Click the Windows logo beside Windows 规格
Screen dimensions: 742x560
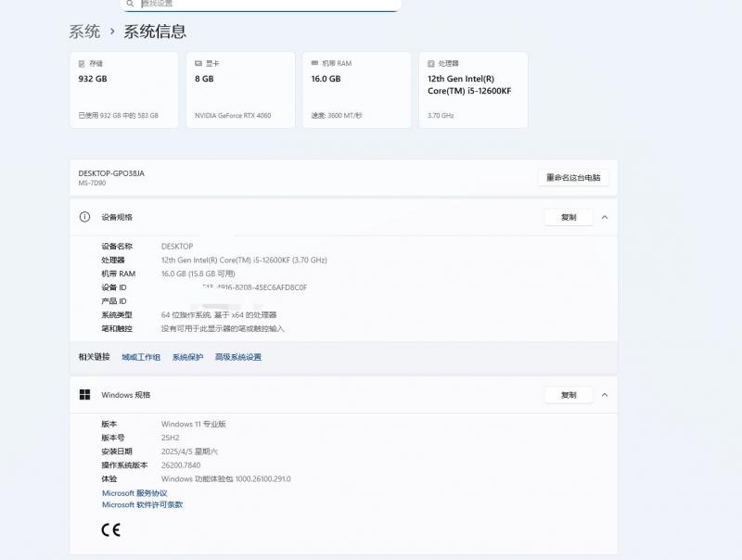84,395
